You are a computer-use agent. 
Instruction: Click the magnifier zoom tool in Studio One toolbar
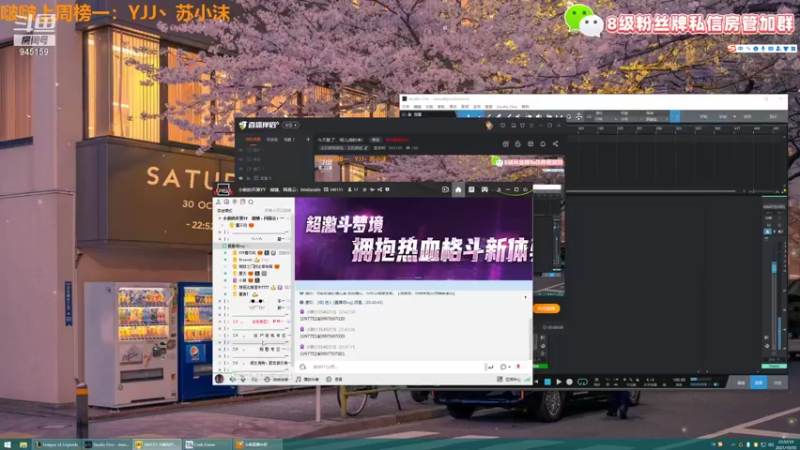pyautogui.click(x=569, y=117)
